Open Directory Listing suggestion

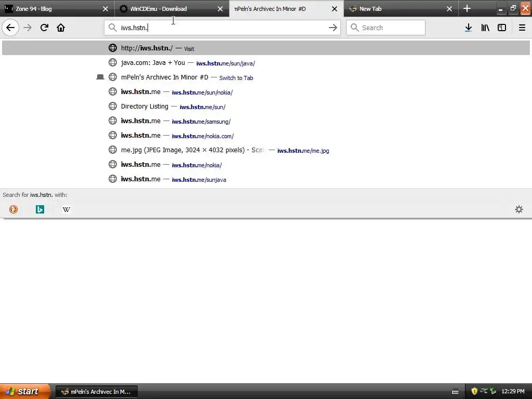pyautogui.click(x=265, y=107)
